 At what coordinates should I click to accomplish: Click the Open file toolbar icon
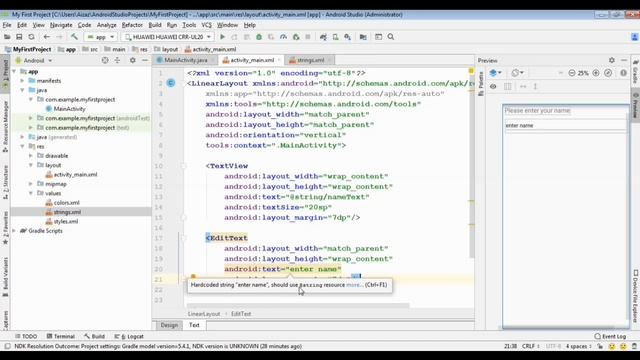(7, 37)
